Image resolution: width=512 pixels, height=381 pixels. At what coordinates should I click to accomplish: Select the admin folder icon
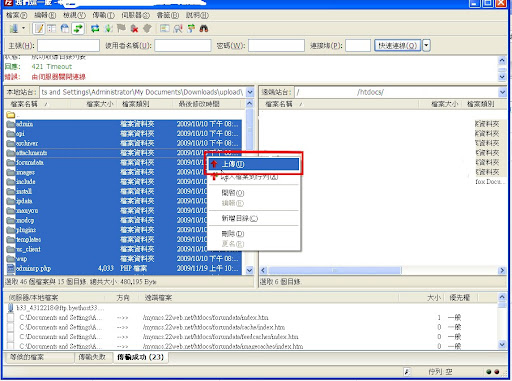11,124
